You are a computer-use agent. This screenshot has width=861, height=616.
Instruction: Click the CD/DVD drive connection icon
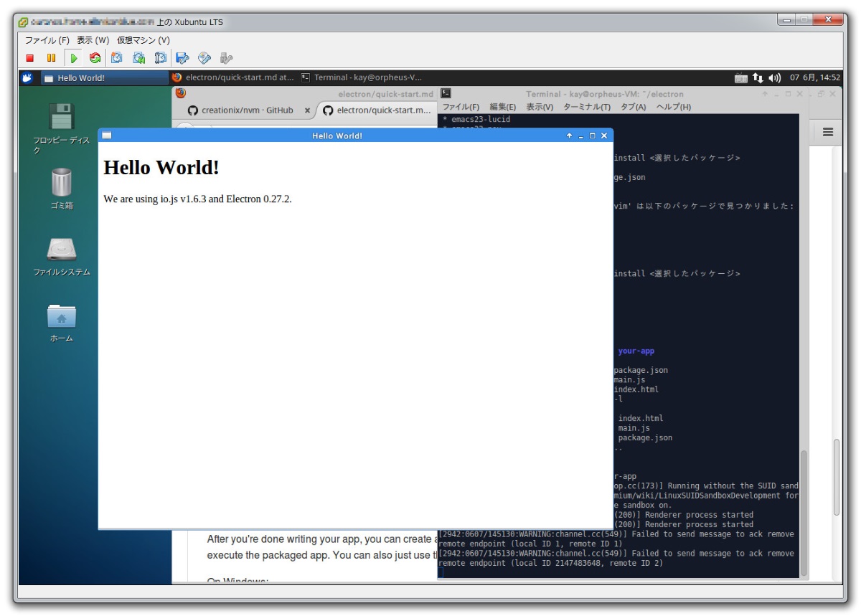[204, 58]
